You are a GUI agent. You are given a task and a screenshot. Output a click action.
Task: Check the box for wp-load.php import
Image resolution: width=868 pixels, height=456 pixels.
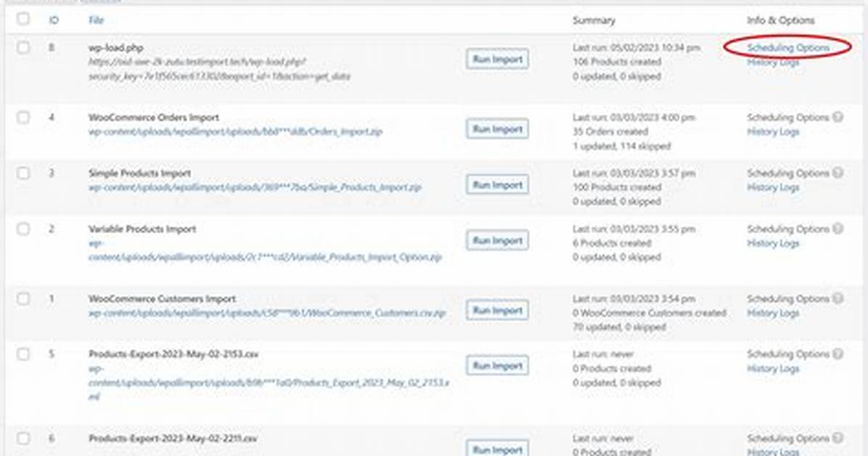tap(23, 48)
